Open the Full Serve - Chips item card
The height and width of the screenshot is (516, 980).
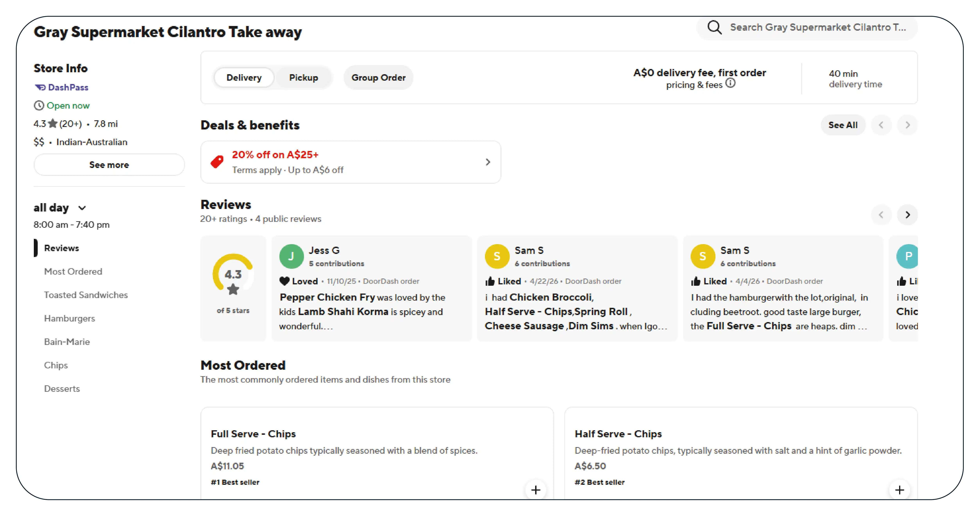click(377, 453)
